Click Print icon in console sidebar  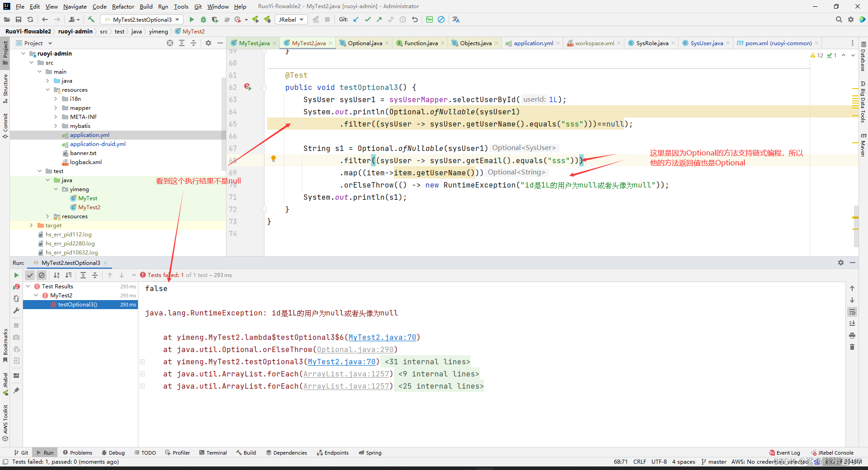tap(852, 335)
